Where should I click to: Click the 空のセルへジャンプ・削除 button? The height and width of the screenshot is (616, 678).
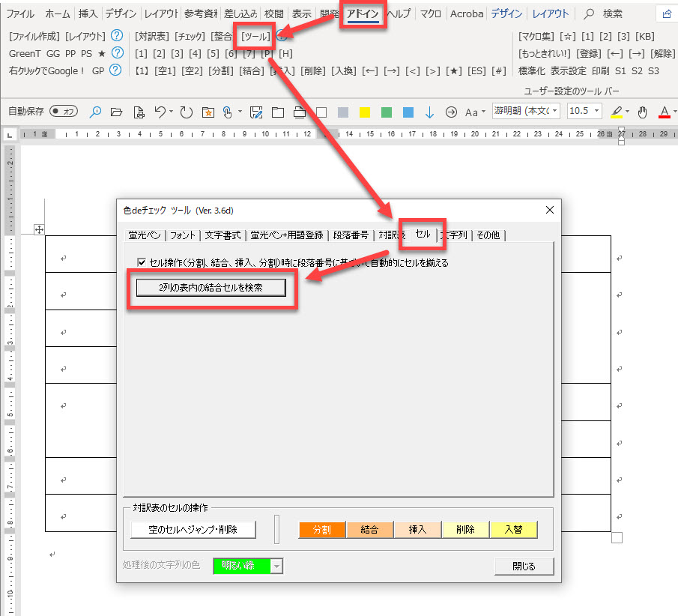(x=193, y=530)
